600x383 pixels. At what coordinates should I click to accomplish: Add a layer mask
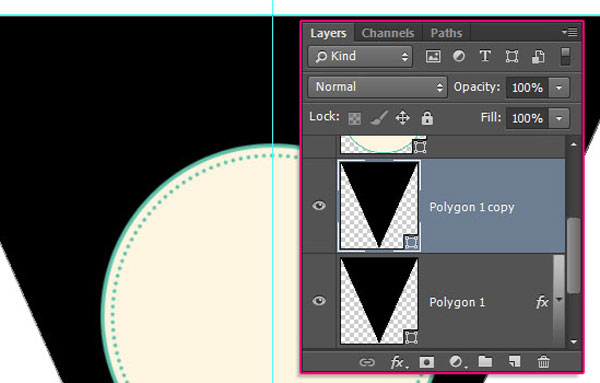pos(427,362)
